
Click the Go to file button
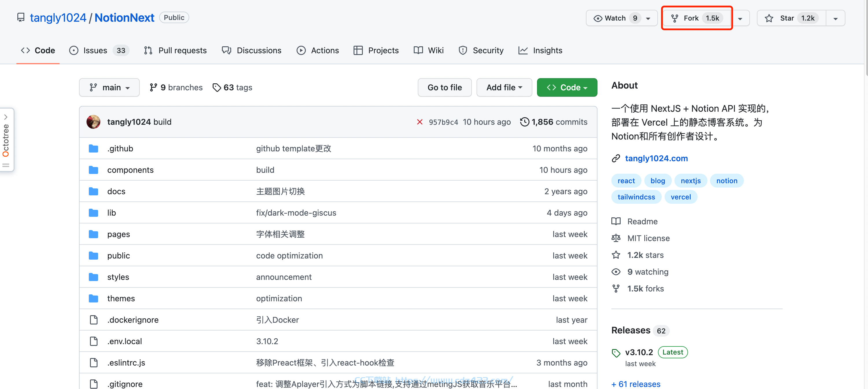(444, 88)
